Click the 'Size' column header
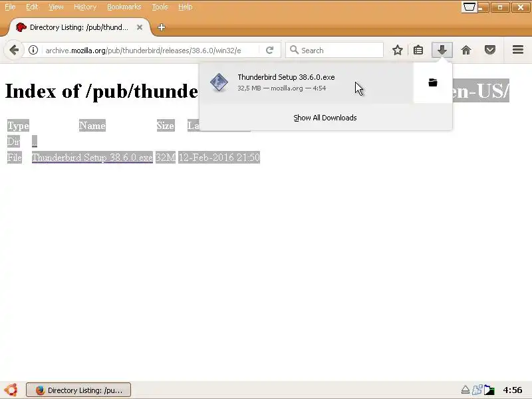532x399 pixels. point(166,126)
